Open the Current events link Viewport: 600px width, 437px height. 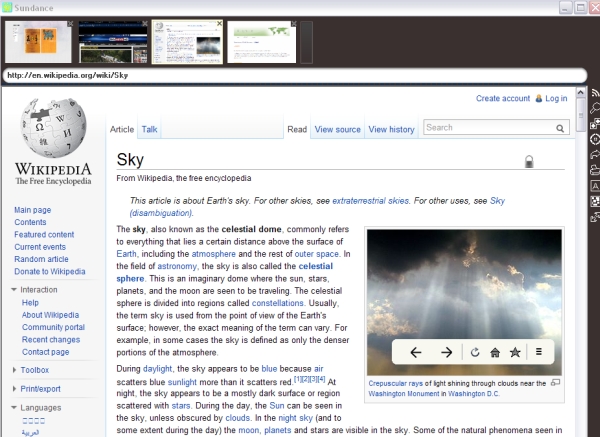(x=40, y=247)
